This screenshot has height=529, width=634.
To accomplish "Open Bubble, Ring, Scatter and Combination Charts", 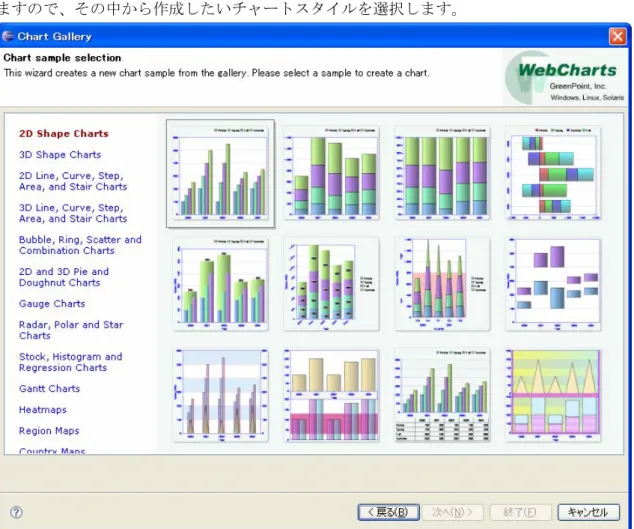I will point(80,245).
